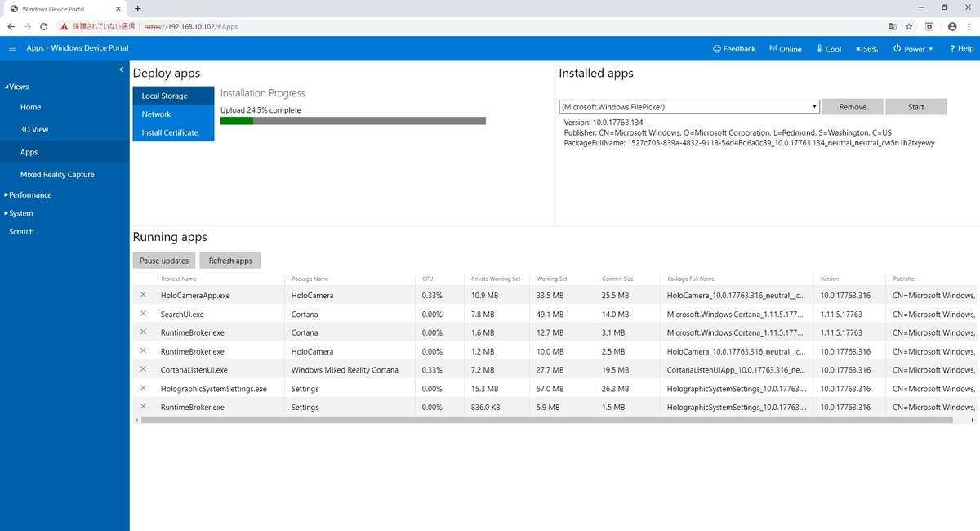
Task: Open the hamburger menu icon
Action: 12,49
